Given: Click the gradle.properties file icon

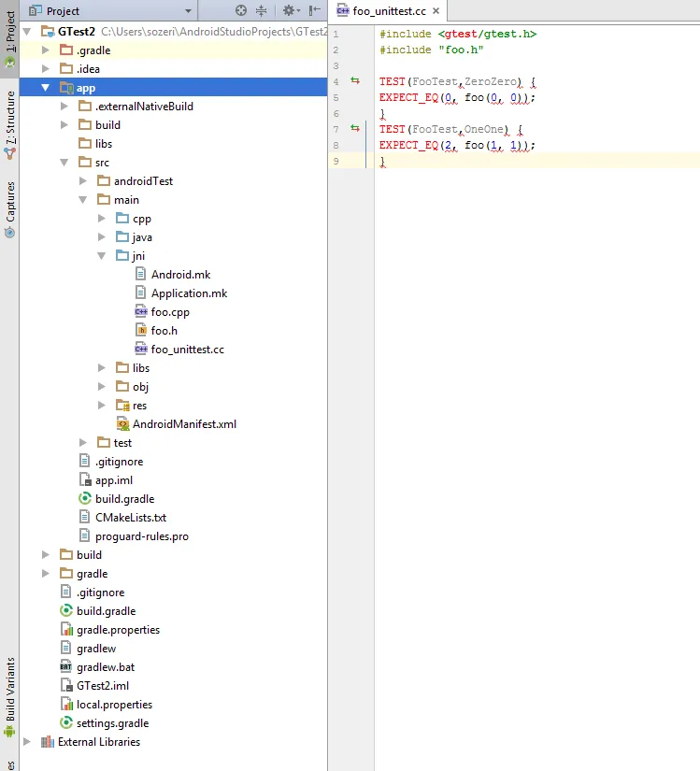Looking at the screenshot, I should pyautogui.click(x=66, y=629).
